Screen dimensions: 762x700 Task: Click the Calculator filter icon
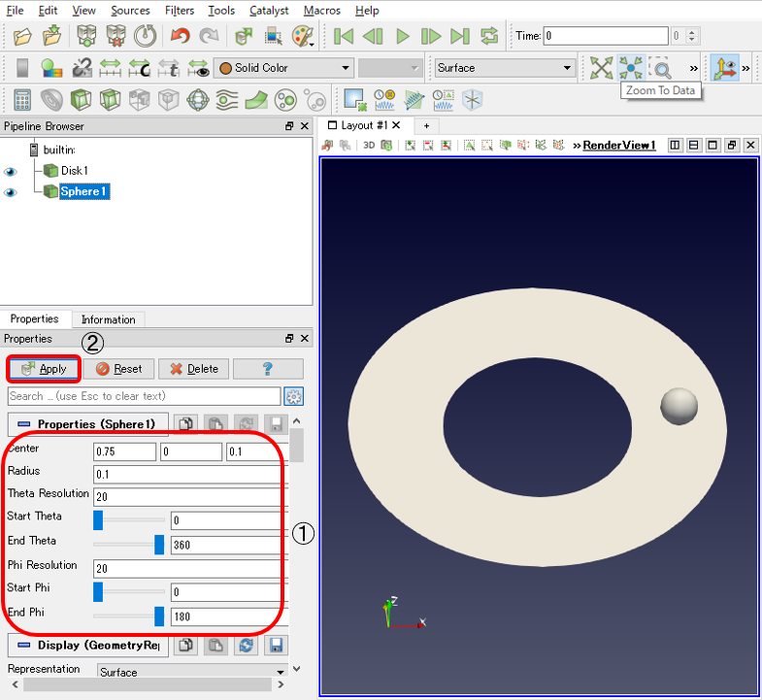[22, 100]
